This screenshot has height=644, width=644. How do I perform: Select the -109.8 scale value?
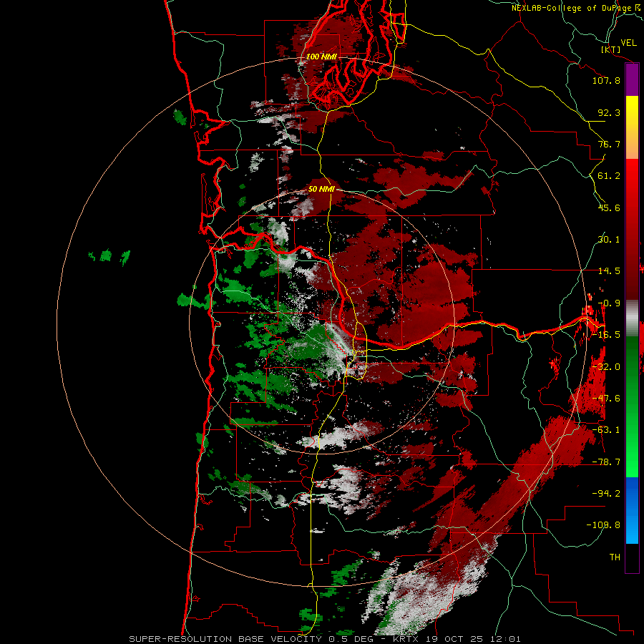(603, 525)
